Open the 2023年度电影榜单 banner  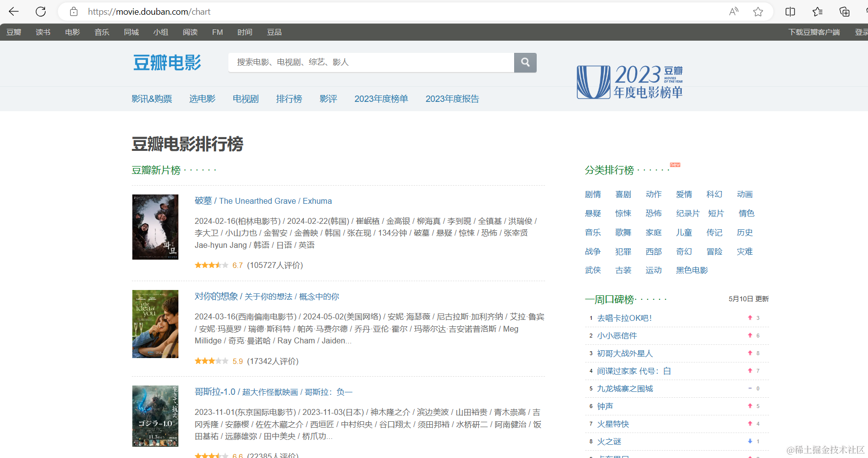pos(630,82)
